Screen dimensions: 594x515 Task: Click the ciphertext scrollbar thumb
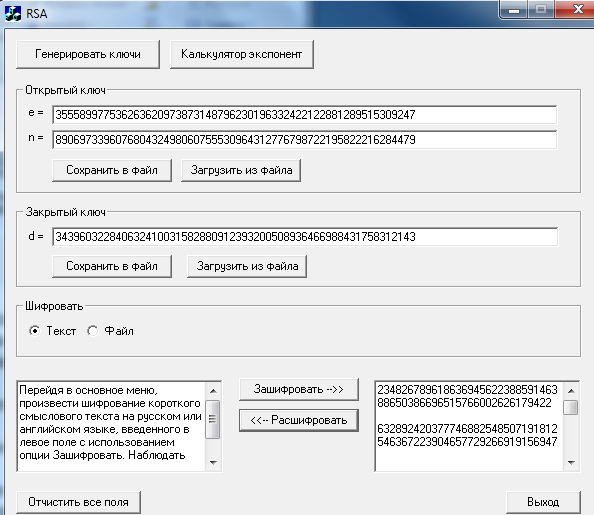[571, 407]
